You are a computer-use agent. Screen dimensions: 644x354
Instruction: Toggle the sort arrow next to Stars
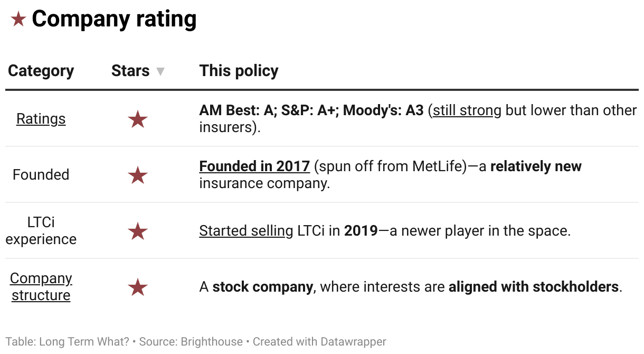tap(160, 72)
